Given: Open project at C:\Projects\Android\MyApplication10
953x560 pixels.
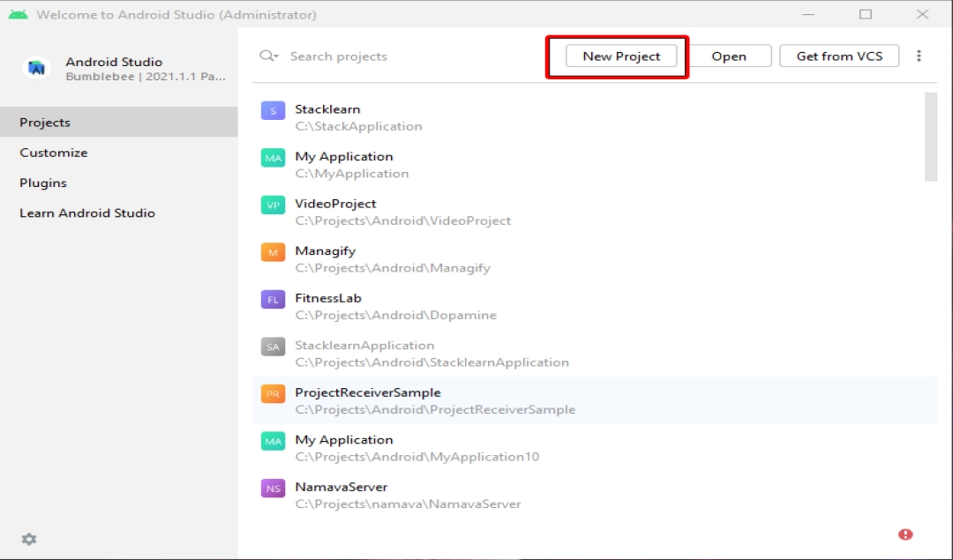Looking at the screenshot, I should point(595,448).
